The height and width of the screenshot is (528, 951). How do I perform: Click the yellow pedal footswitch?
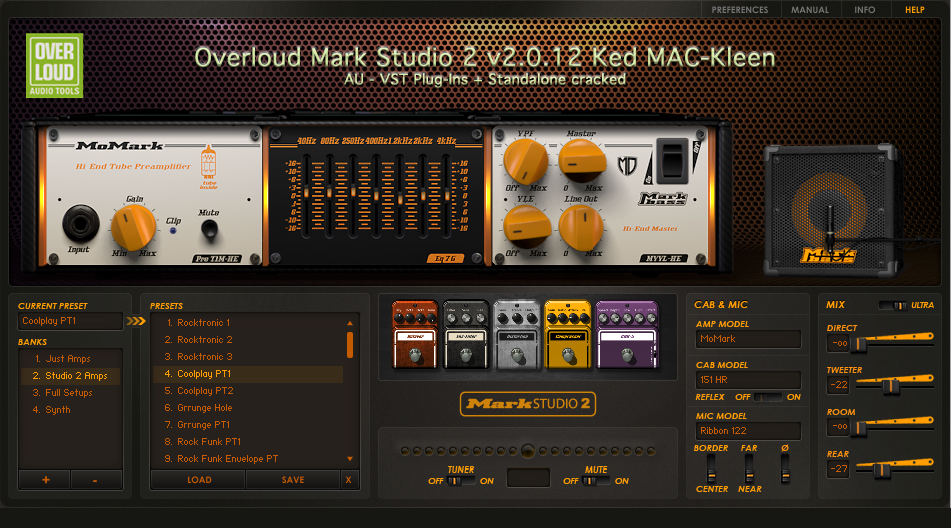(568, 356)
